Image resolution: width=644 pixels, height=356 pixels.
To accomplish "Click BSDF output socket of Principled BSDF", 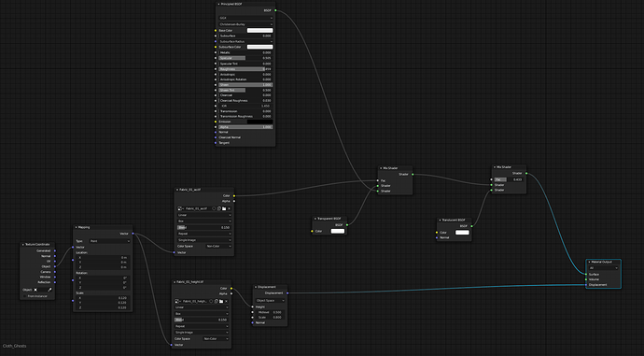I will point(275,10).
